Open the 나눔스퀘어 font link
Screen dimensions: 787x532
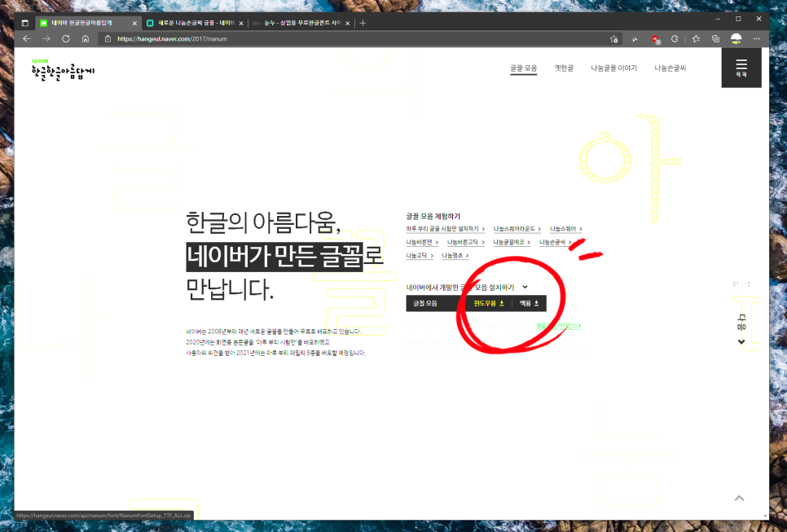pyautogui.click(x=565, y=229)
